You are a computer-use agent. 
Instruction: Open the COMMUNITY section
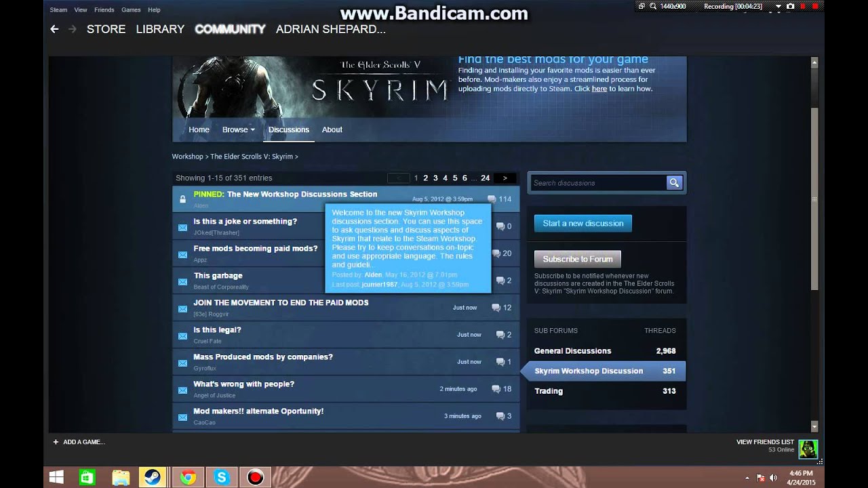tap(230, 29)
